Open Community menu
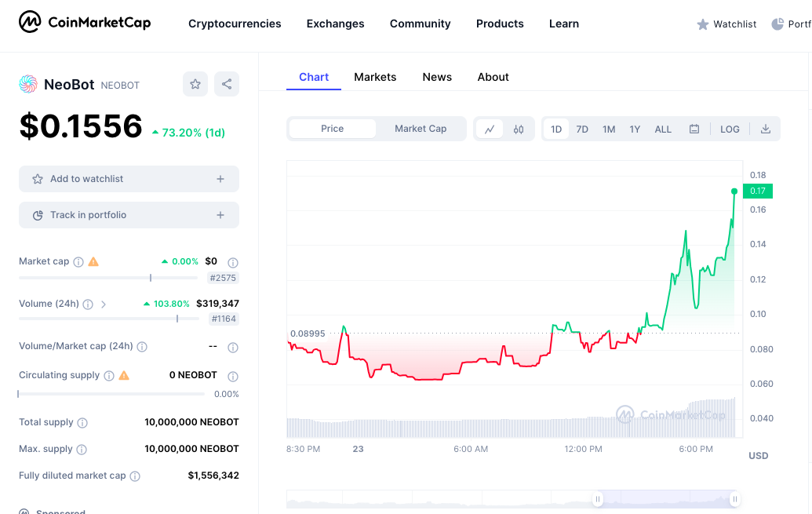812x514 pixels. tap(420, 24)
